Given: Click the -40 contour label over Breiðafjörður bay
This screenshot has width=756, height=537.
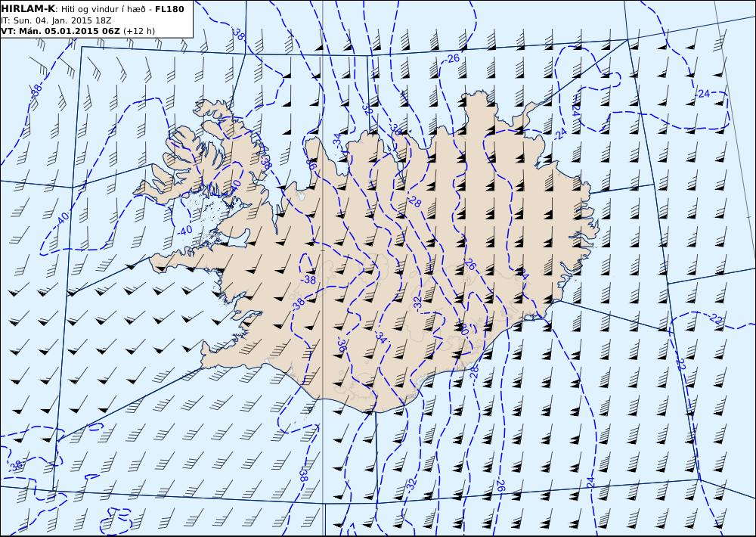Looking at the screenshot, I should tap(184, 231).
